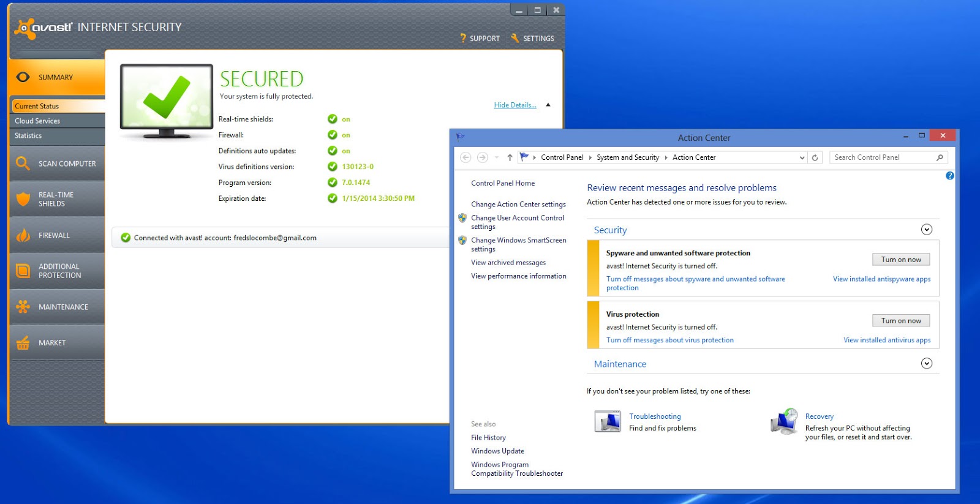Image resolution: width=980 pixels, height=504 pixels.
Task: Click the Control Panel breadcrumb segment
Action: point(562,157)
